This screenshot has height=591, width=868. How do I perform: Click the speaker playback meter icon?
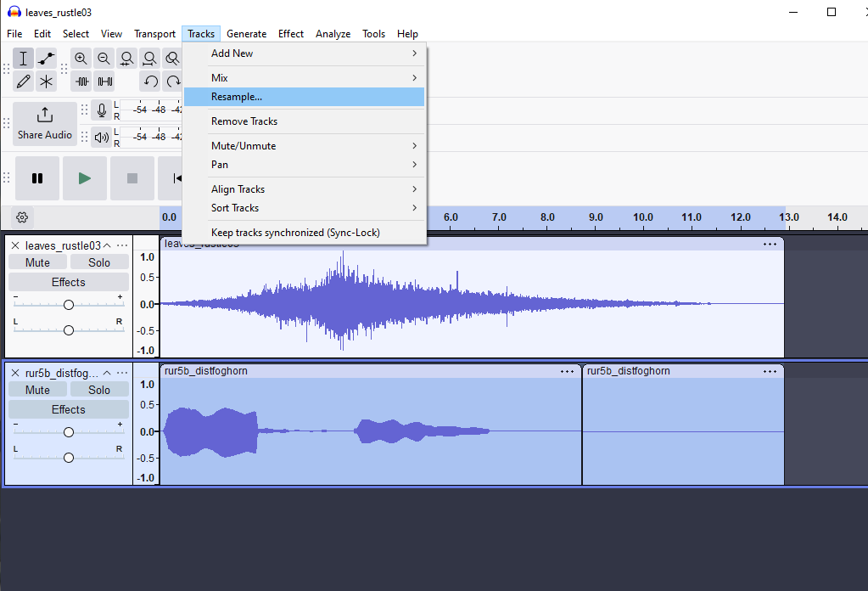click(x=101, y=137)
